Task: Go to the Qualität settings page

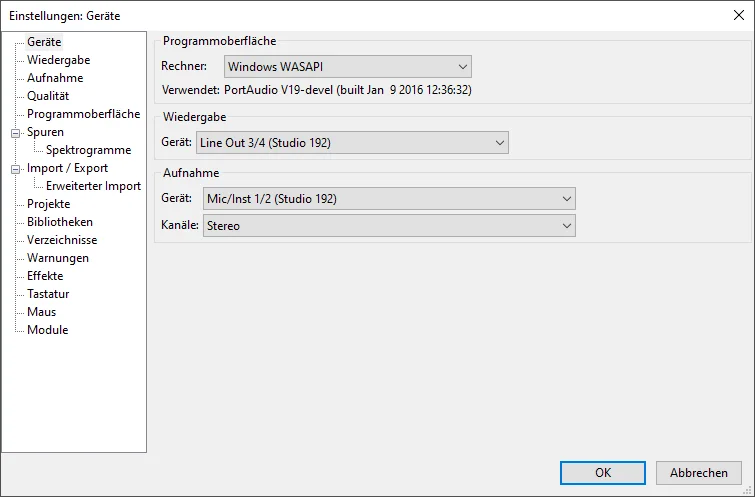Action: tap(48, 96)
